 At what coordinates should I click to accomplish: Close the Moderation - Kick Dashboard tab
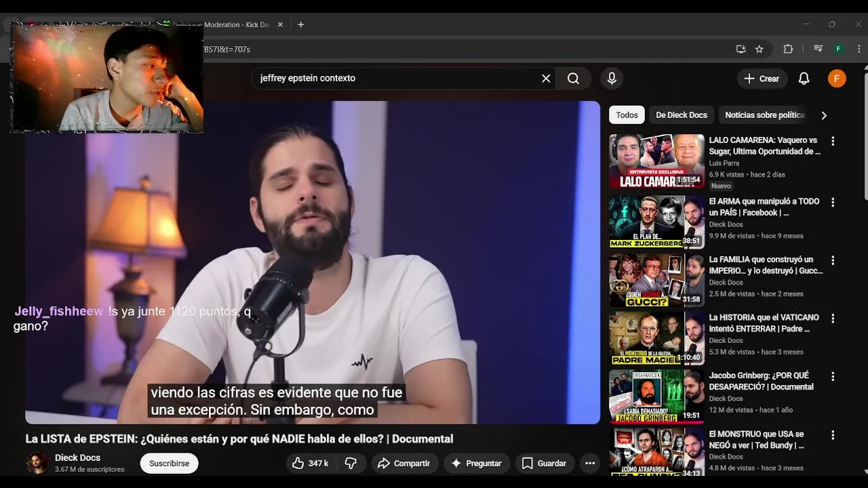point(280,24)
